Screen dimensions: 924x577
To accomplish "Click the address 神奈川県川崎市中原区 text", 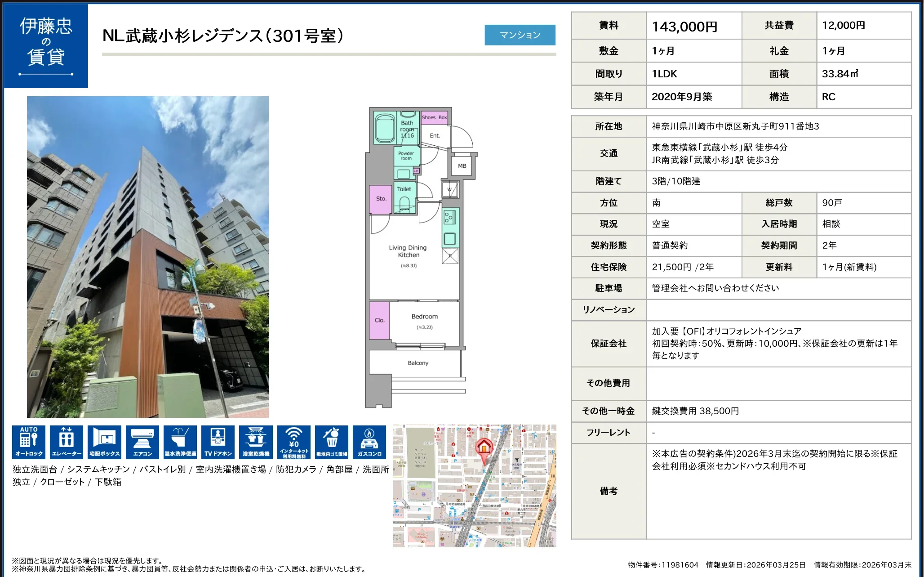I will pos(735,126).
